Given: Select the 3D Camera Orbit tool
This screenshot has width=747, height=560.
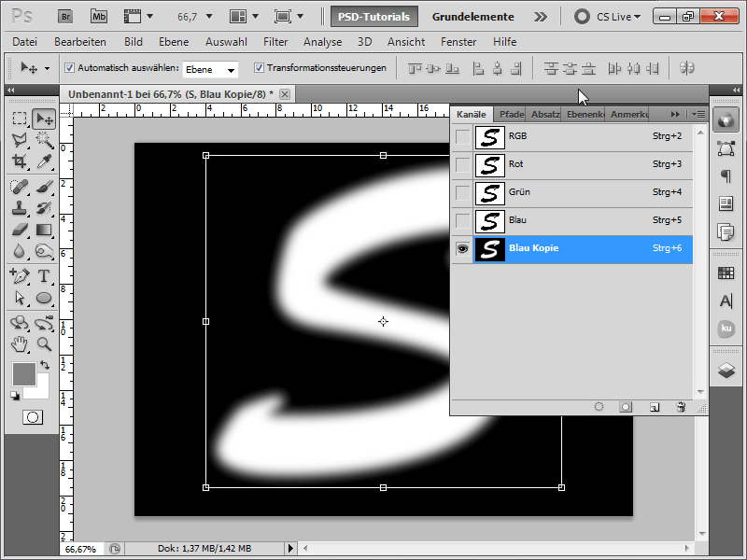Looking at the screenshot, I should point(44,323).
